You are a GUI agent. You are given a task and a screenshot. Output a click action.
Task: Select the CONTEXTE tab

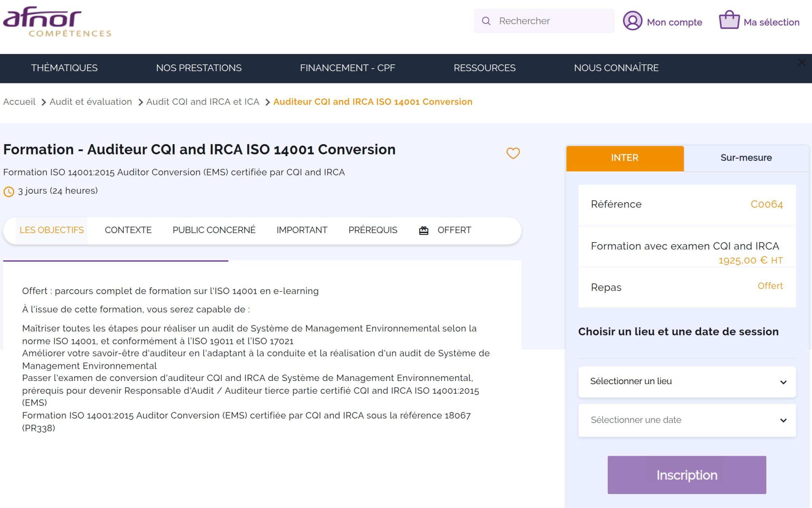click(128, 230)
